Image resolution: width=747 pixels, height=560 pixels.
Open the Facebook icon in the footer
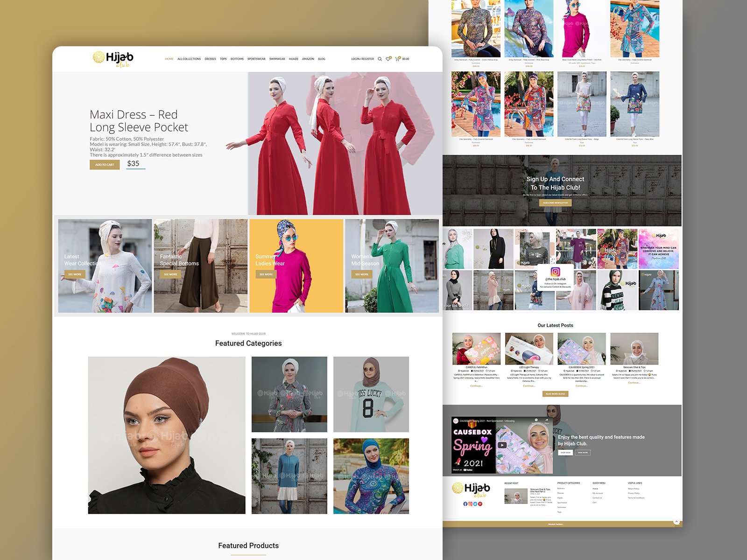tap(465, 504)
